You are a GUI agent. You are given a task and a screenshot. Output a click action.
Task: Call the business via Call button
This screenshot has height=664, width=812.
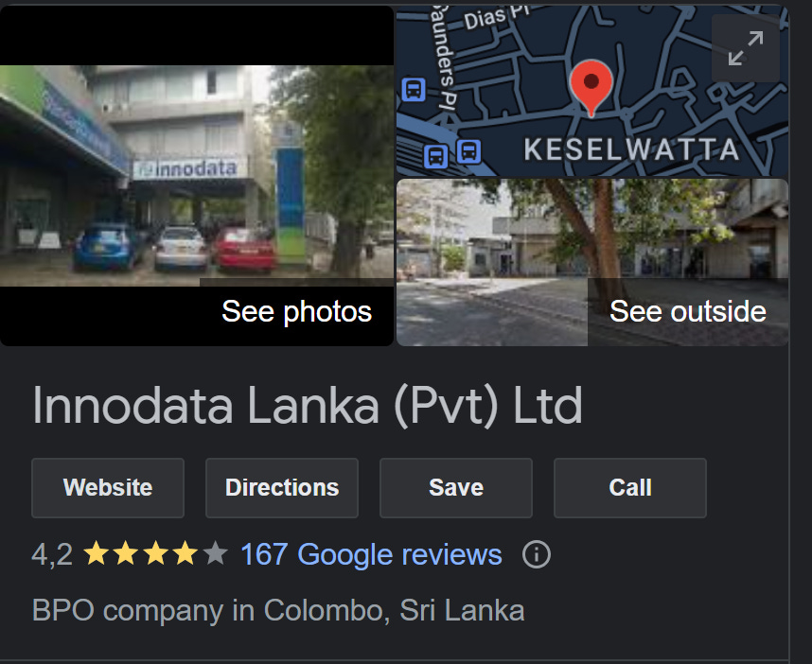[629, 488]
